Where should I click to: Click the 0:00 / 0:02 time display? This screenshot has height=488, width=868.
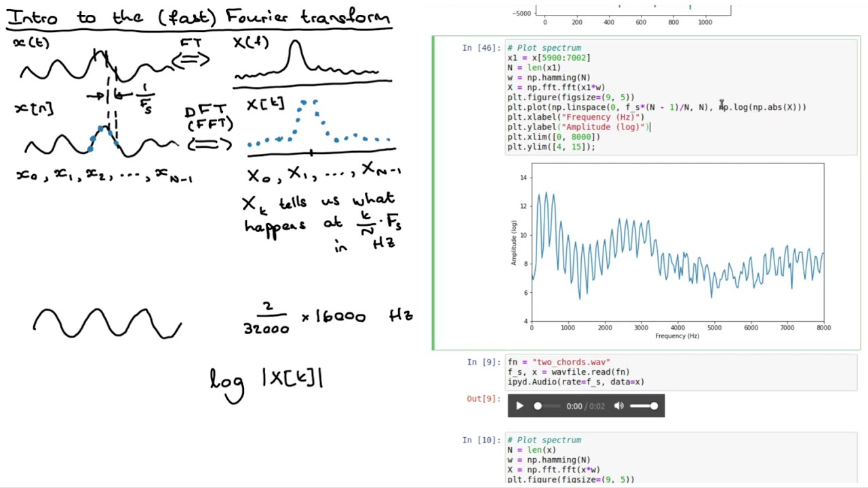[585, 406]
